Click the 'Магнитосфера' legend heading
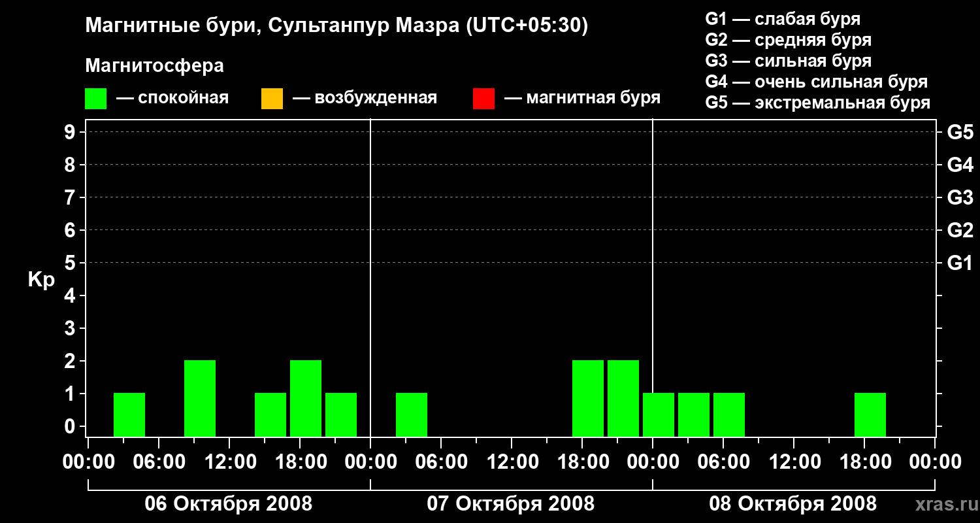980x523 pixels. (154, 66)
